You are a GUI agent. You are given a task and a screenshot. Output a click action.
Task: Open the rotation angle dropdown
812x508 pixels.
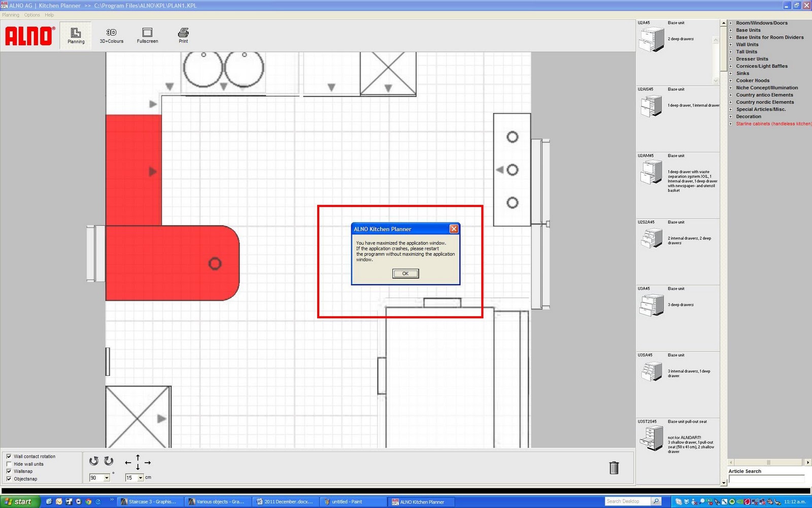coord(107,478)
